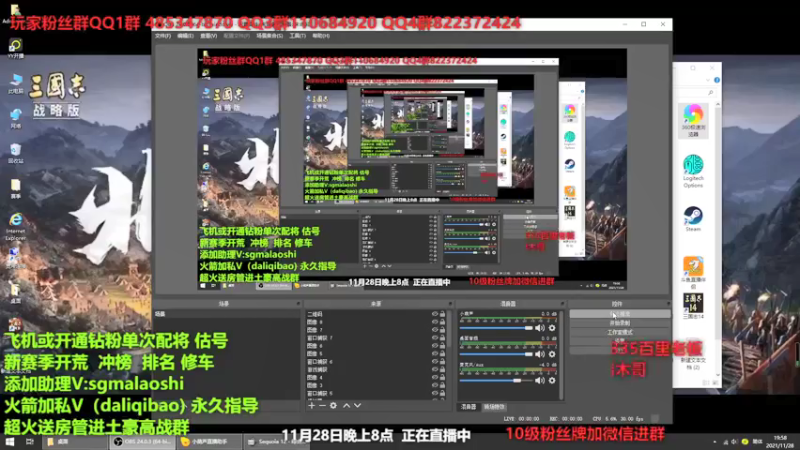Adjust the 桌面音频 volume slider
The width and height of the screenshot is (800, 450).
pyautogui.click(x=496, y=354)
